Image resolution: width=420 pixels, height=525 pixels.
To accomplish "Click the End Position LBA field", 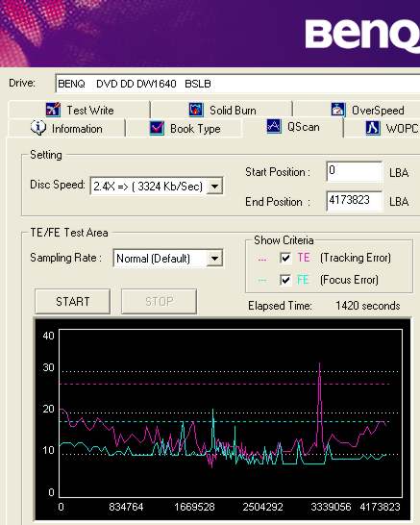I will click(354, 201).
